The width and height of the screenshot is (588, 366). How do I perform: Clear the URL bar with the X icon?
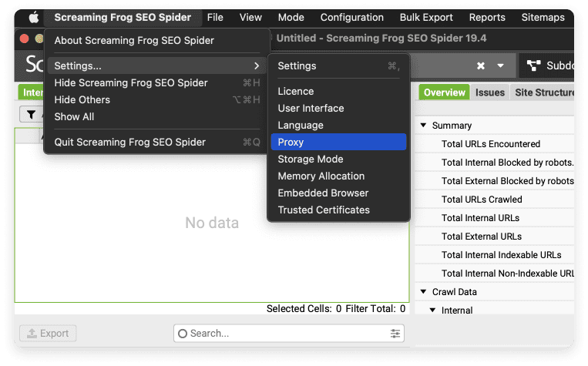pos(480,66)
